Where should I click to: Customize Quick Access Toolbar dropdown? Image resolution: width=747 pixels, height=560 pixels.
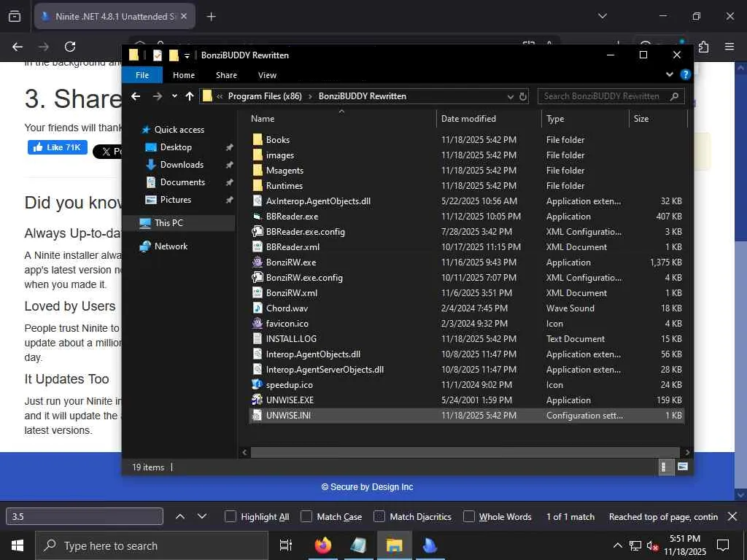point(187,55)
